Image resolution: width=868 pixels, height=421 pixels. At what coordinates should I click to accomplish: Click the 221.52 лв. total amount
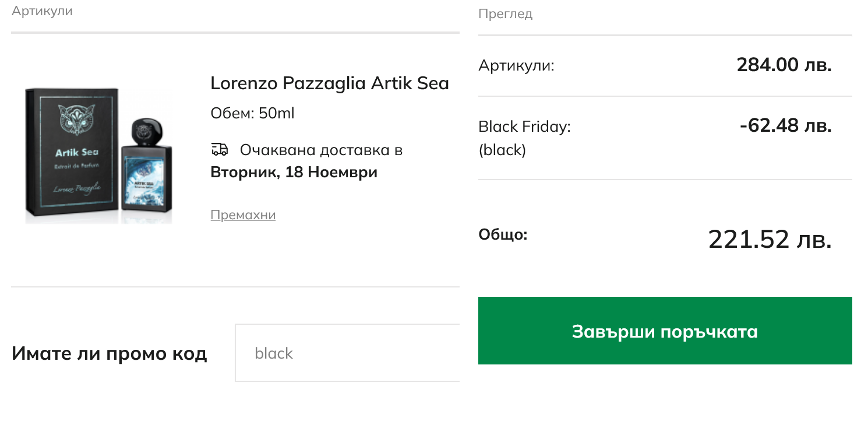[770, 239]
